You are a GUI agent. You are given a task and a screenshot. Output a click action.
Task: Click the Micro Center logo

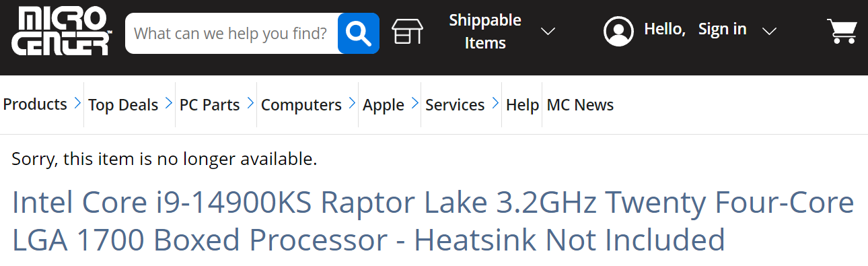click(62, 32)
